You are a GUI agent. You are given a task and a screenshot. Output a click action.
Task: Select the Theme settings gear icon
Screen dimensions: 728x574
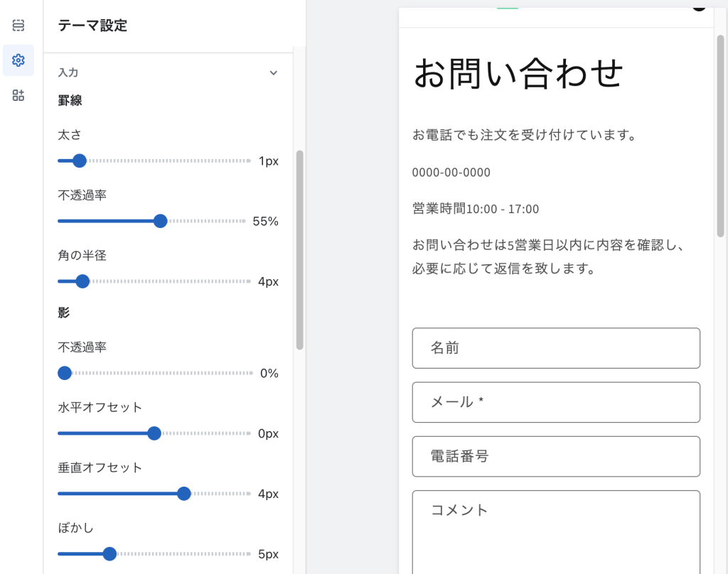18,60
